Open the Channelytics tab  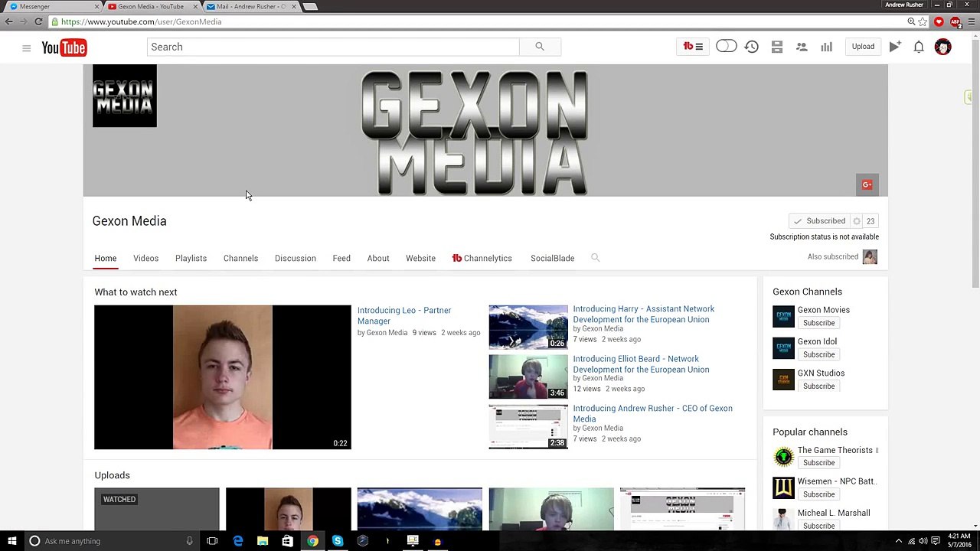click(482, 259)
